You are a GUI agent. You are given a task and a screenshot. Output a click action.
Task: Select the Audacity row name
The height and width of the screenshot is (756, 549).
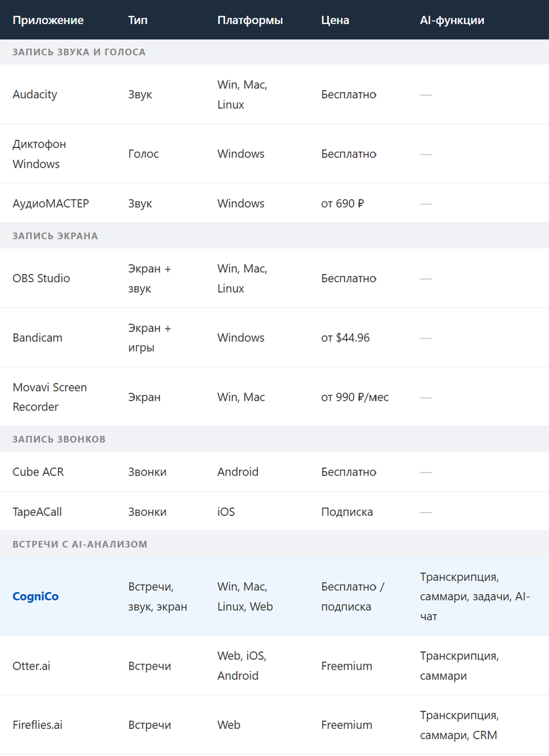[x=35, y=94]
